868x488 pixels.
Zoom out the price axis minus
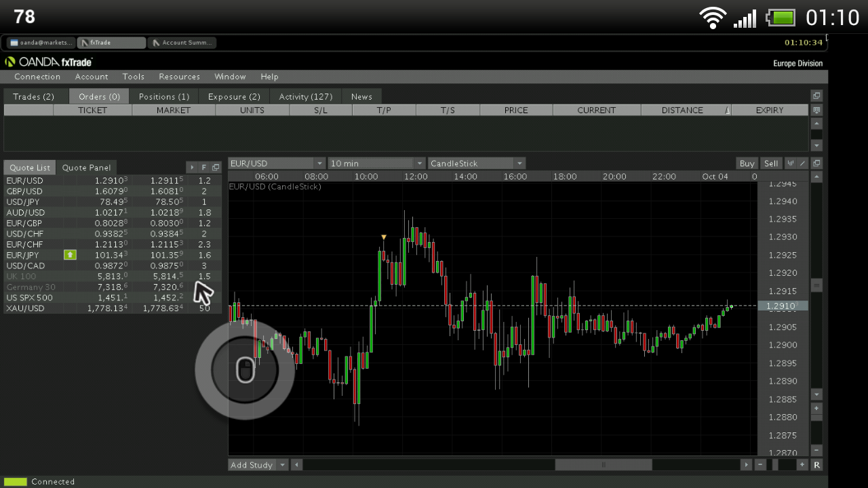tap(816, 450)
